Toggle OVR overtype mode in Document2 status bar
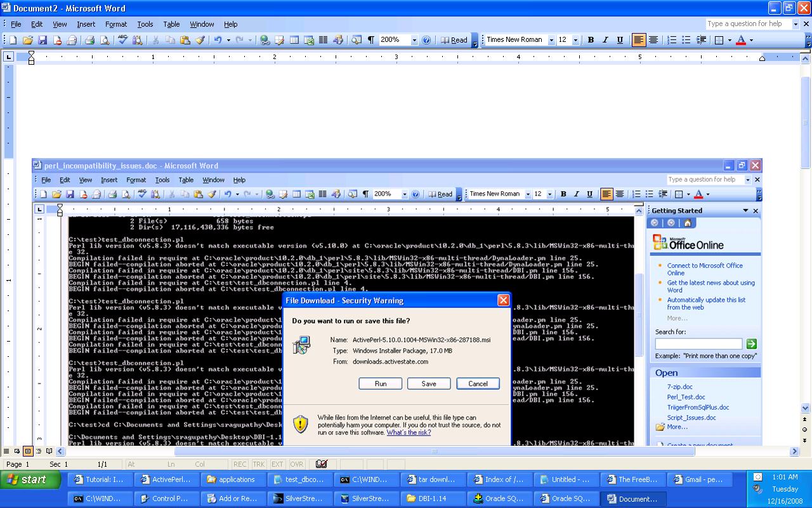The image size is (812, 508). coord(297,464)
